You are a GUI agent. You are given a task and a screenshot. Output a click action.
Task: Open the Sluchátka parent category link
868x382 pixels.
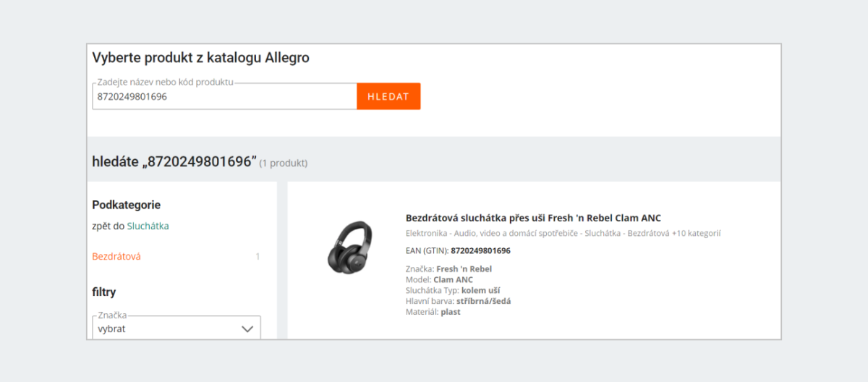click(x=148, y=226)
